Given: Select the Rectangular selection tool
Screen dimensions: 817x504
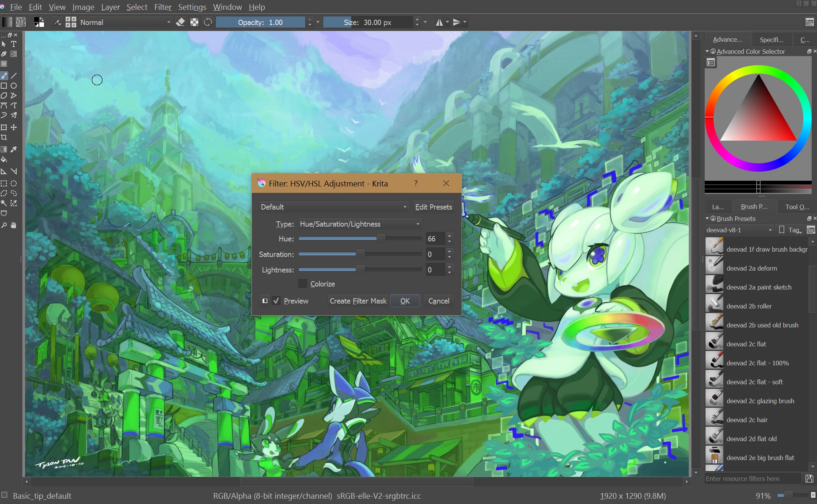Looking at the screenshot, I should [x=4, y=183].
